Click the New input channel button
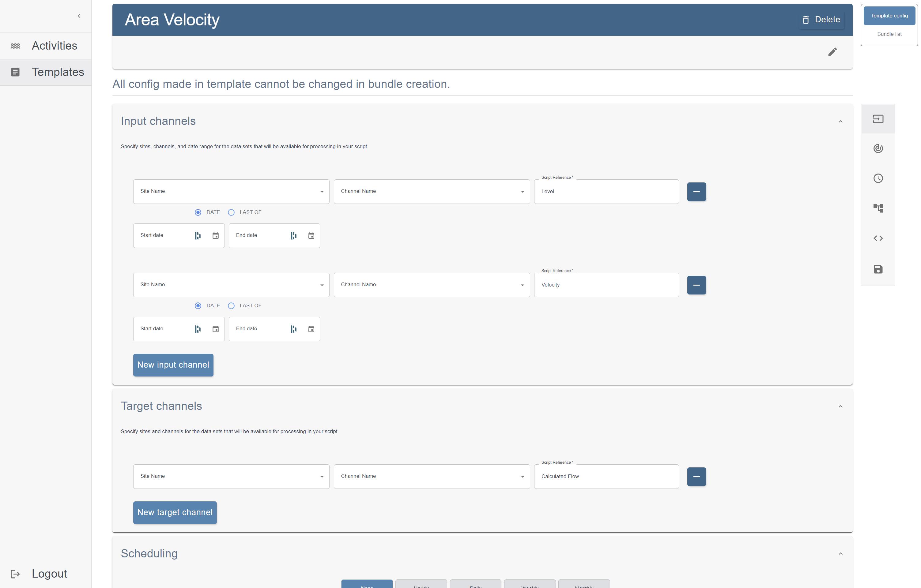The height and width of the screenshot is (588, 921). pos(173,365)
